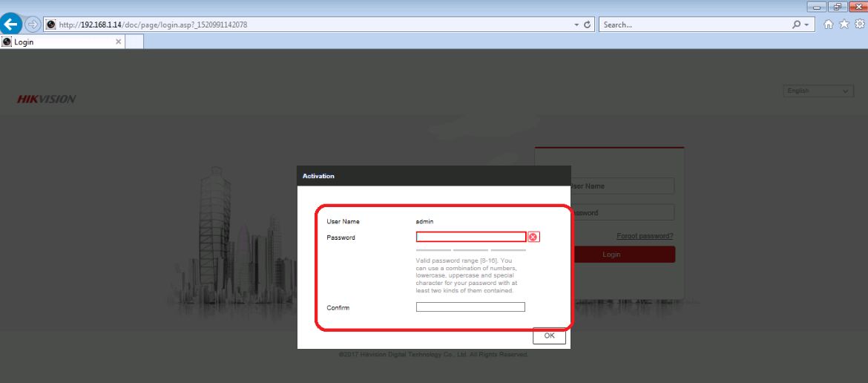This screenshot has height=383, width=868.
Task: Select the Login browser tab
Action: [x=62, y=42]
